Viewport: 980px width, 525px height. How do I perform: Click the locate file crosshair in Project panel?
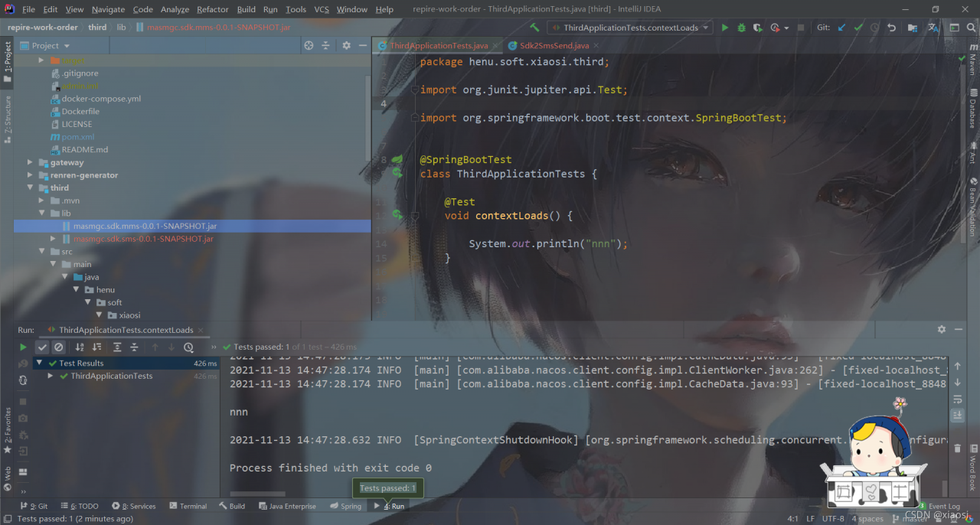(309, 46)
